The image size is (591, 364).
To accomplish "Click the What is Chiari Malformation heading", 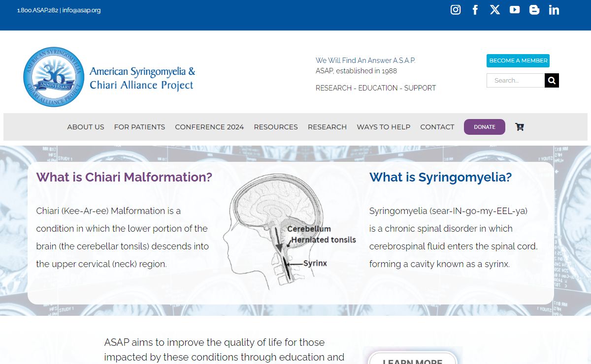I will (124, 177).
